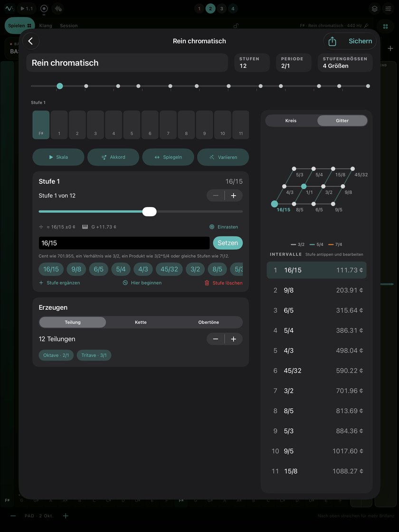
Task: Go back with the chevron arrow button
Action: coord(30,41)
